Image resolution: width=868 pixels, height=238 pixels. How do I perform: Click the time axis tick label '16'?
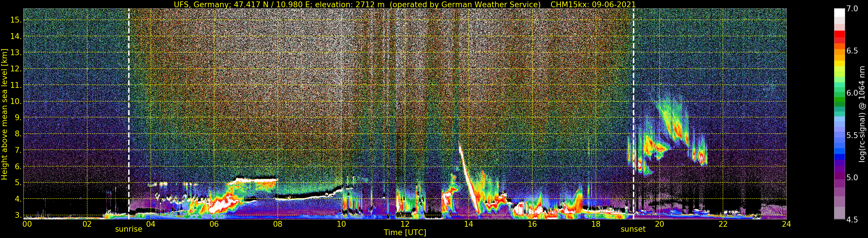pyautogui.click(x=532, y=224)
